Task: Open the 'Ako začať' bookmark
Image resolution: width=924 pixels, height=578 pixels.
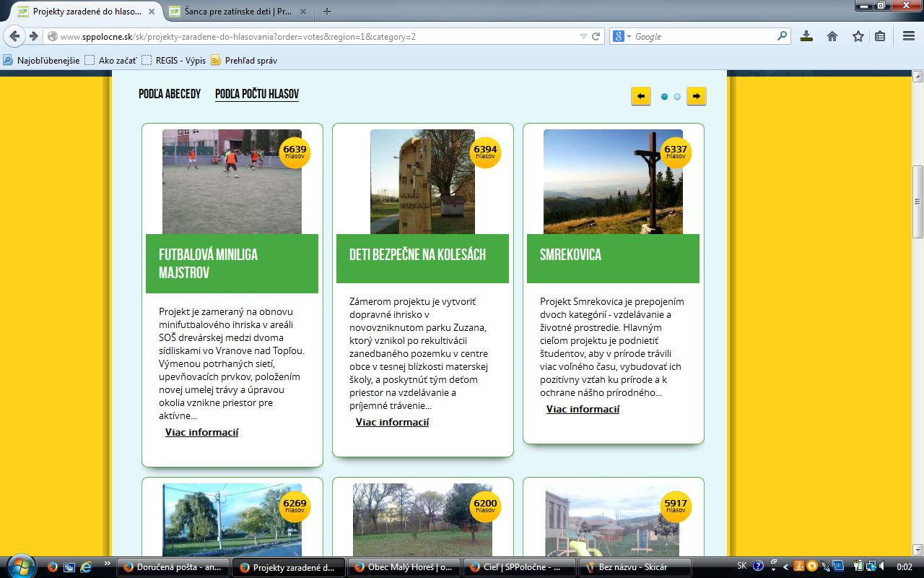Action: (110, 61)
